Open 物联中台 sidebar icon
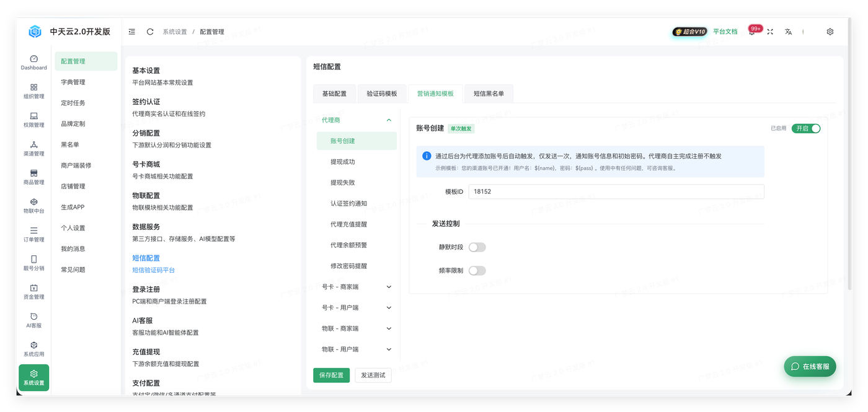Screen dimensions: 868x412 33,206
